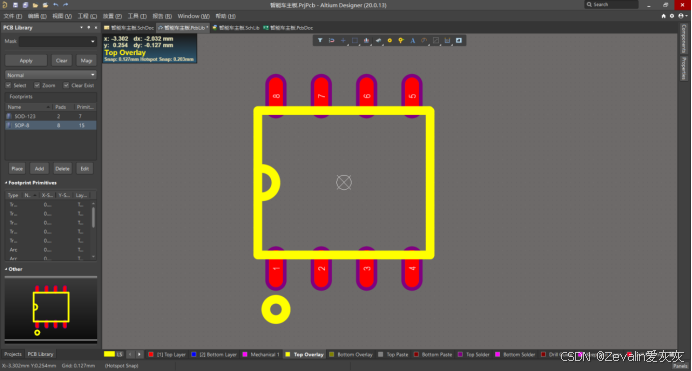The height and width of the screenshot is (371, 692).
Task: Select the place 3D body tool
Action: (378, 40)
